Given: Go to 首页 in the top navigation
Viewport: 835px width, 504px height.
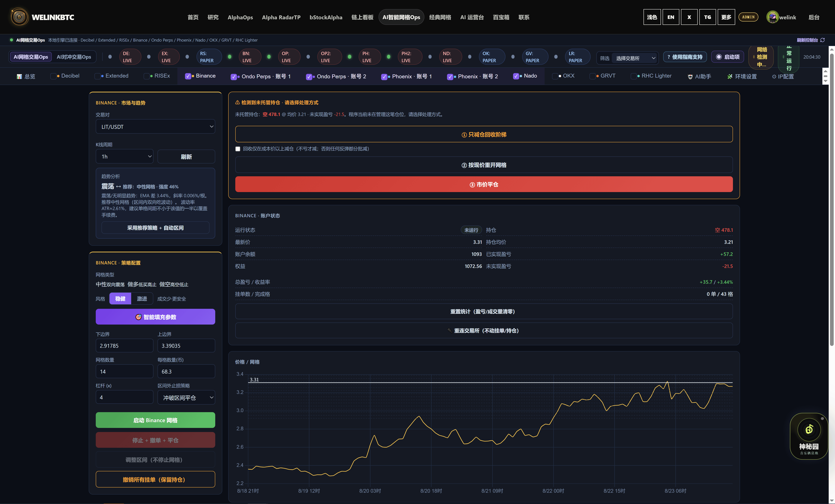Looking at the screenshot, I should pyautogui.click(x=193, y=17).
